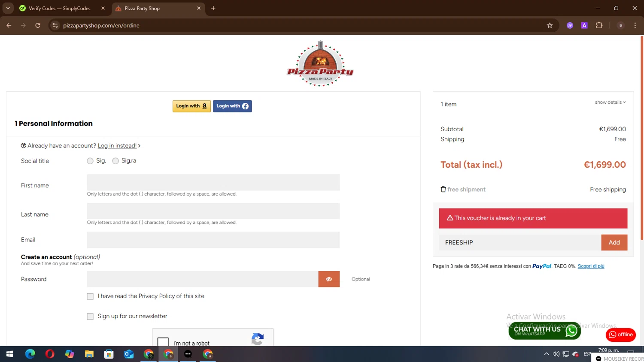This screenshot has height=362, width=644.
Task: Open the black chat bubble app in taskbar
Action: point(188,354)
